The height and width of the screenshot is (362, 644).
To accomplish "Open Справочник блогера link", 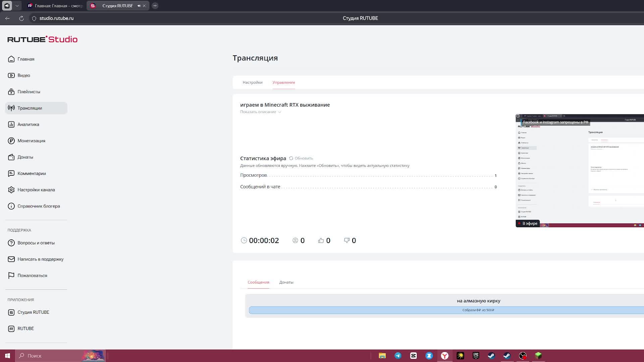I will coord(39,206).
